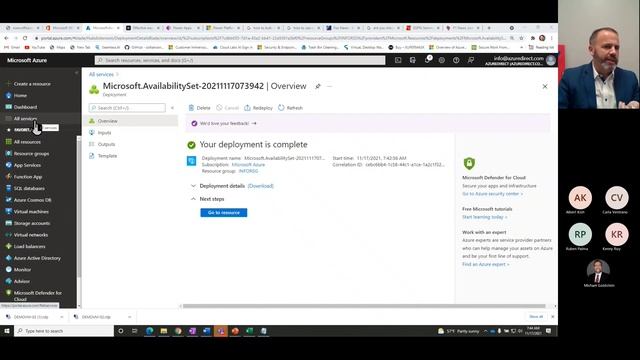Click the Redeploy toolbar button
The height and width of the screenshot is (360, 640).
click(x=258, y=108)
